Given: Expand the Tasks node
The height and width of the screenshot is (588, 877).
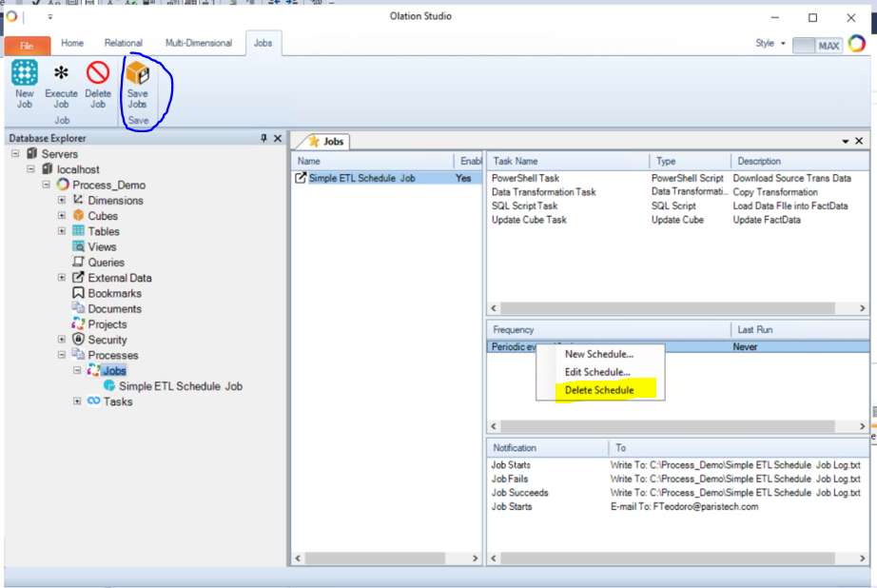Looking at the screenshot, I should pos(77,402).
